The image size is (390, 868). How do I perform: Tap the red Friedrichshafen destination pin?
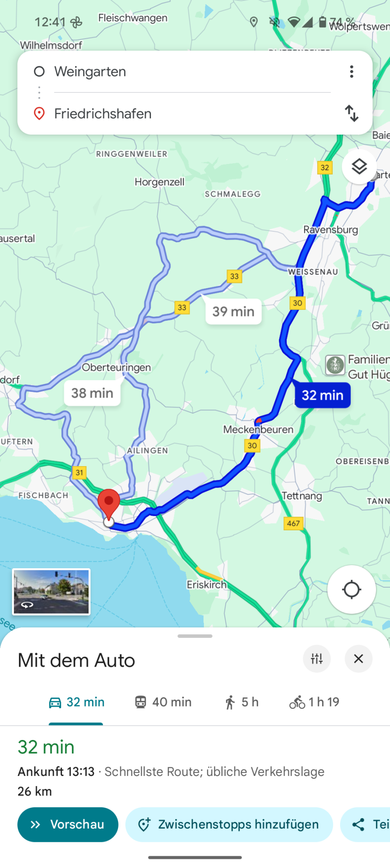(x=108, y=504)
